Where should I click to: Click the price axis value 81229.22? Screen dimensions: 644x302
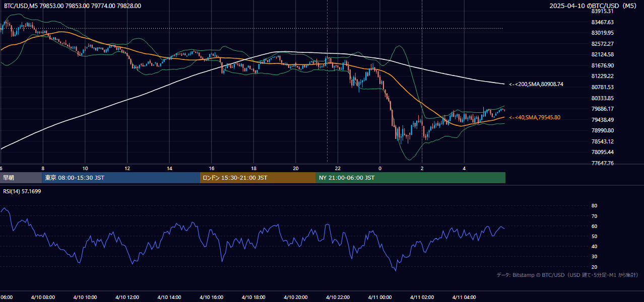(602, 76)
